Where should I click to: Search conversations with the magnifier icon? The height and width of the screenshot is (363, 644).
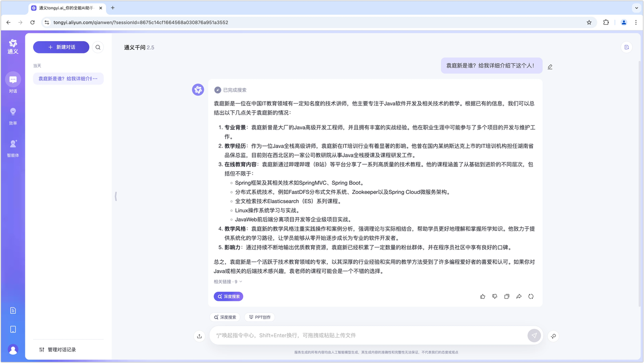[98, 47]
